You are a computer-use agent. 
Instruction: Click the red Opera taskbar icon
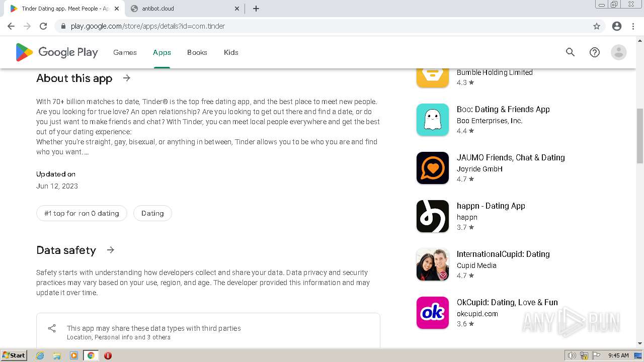(108, 355)
